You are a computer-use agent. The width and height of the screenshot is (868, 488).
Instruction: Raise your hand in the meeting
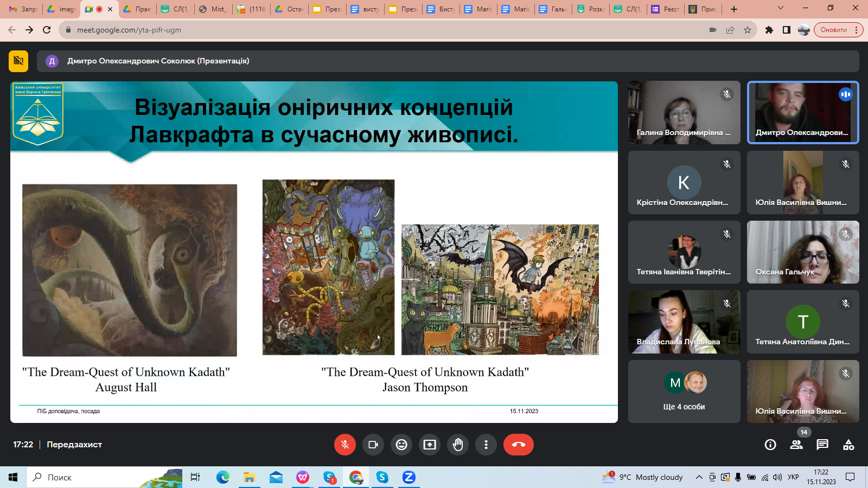coord(458,445)
